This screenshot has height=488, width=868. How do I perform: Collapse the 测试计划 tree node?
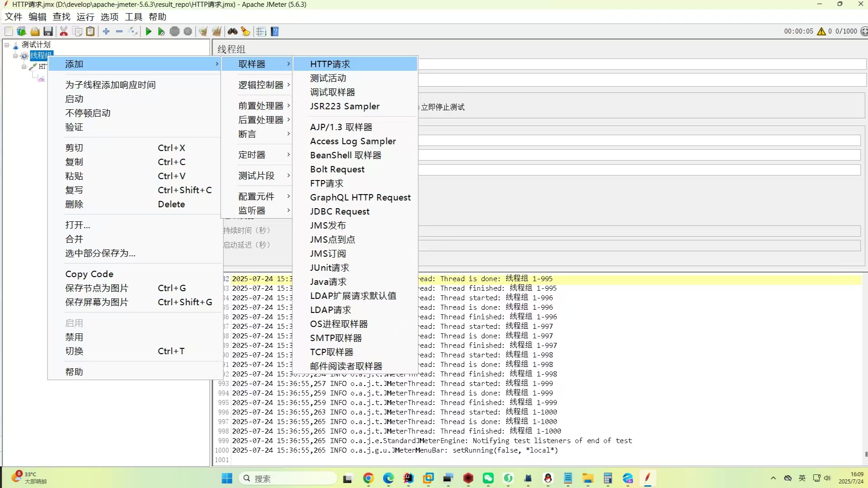tap(7, 44)
